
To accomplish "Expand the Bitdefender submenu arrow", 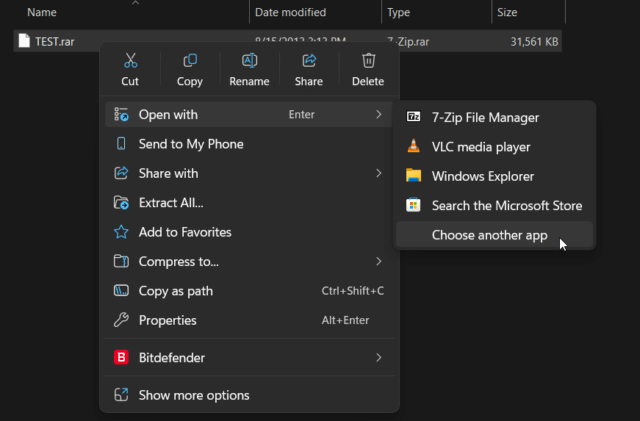I will (x=379, y=358).
